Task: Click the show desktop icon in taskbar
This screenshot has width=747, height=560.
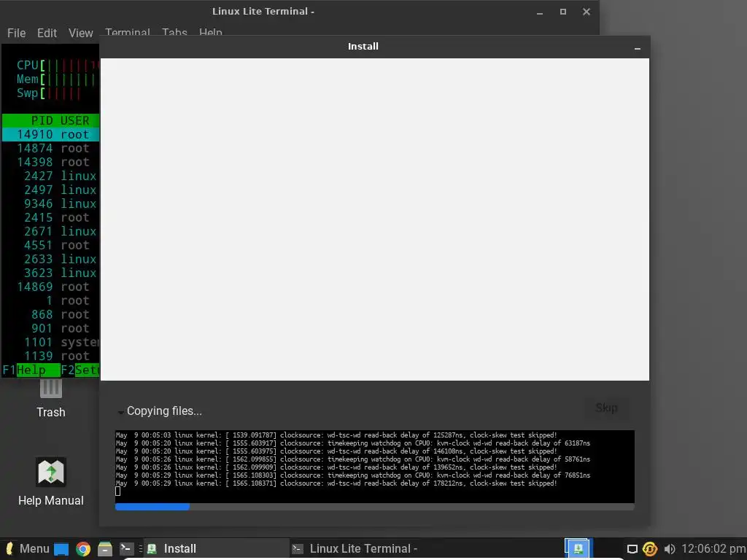Action: 61,549
